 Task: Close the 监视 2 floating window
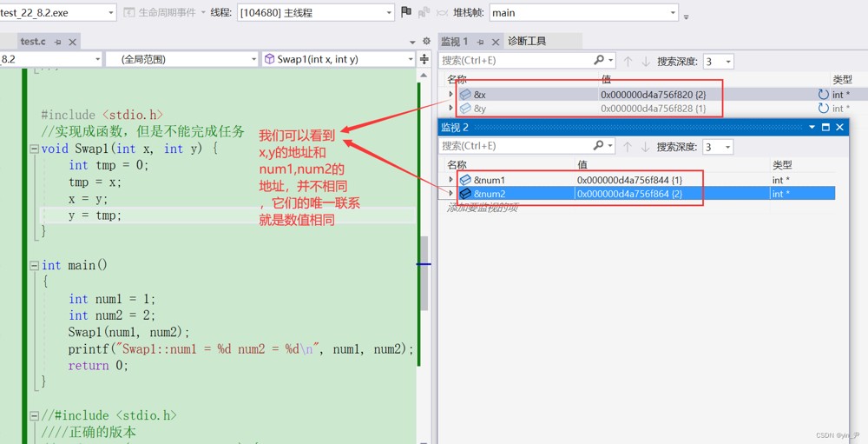[x=839, y=127]
